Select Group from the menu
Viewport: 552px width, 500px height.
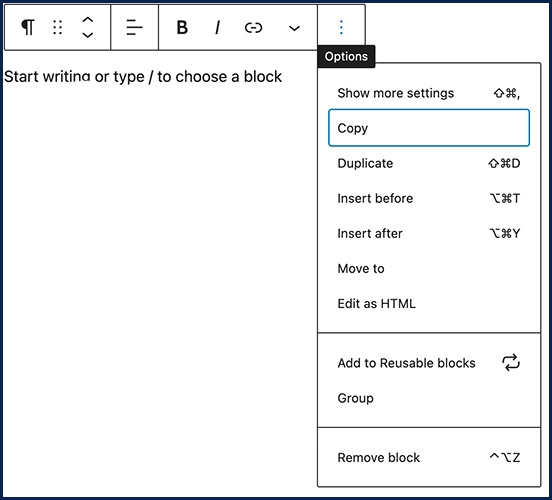pos(429,398)
